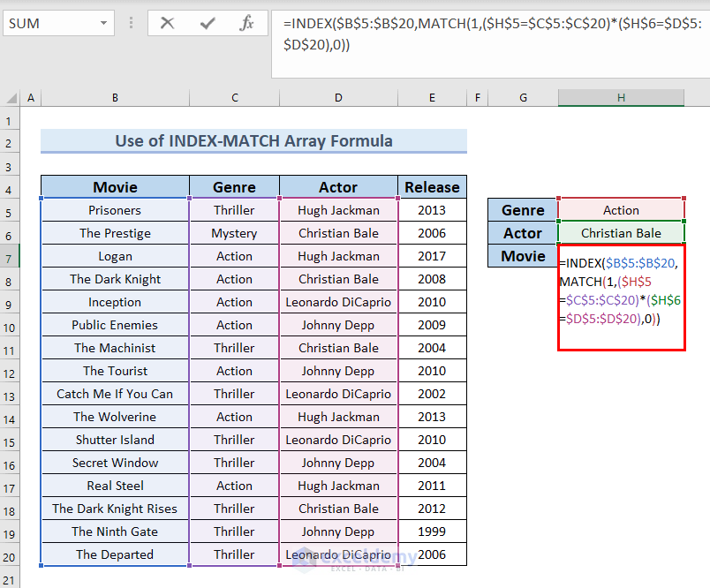The width and height of the screenshot is (710, 588).
Task: Click inside the Name Box showing SUM
Action: (x=49, y=24)
